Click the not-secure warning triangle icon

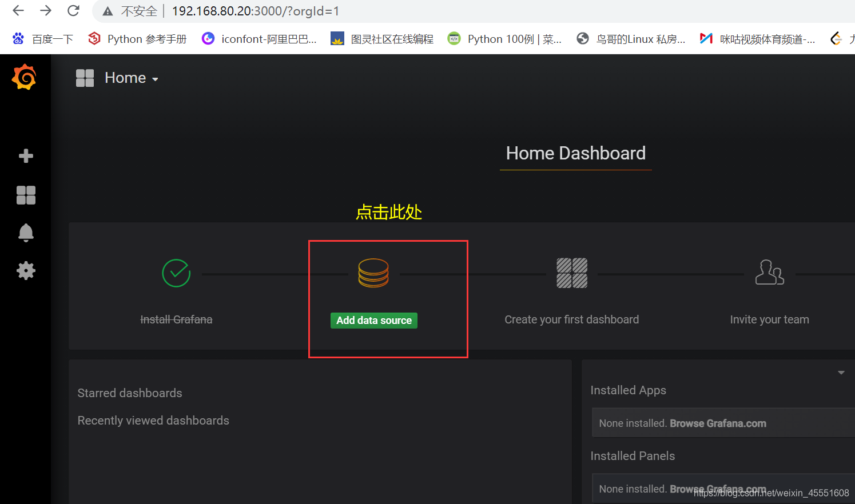point(108,11)
